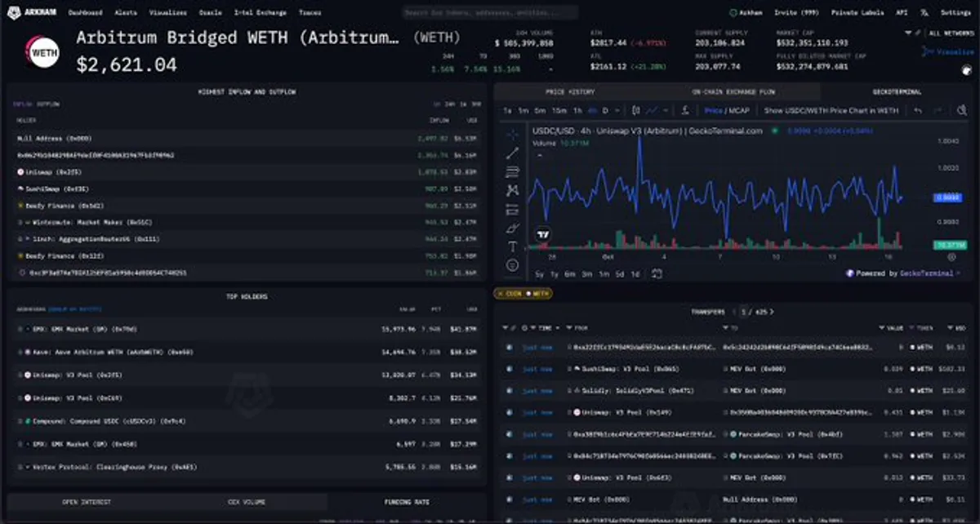Open the Oracle menu item
This screenshot has height=524, width=980.
(x=210, y=13)
